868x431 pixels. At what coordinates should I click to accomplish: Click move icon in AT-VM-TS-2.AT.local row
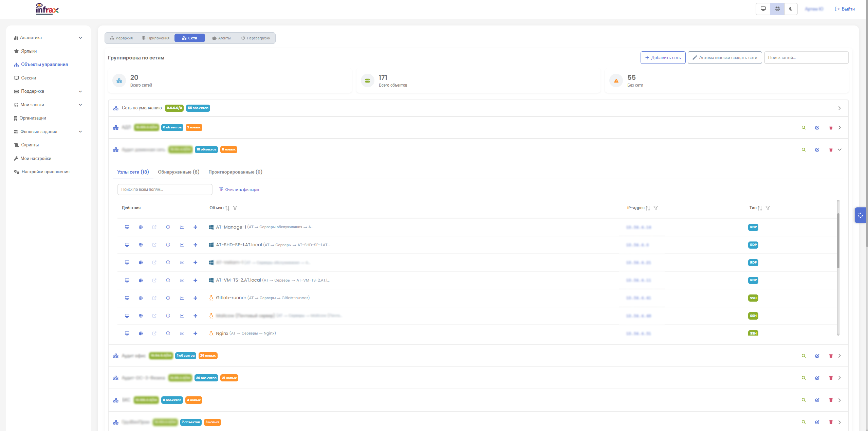click(196, 281)
